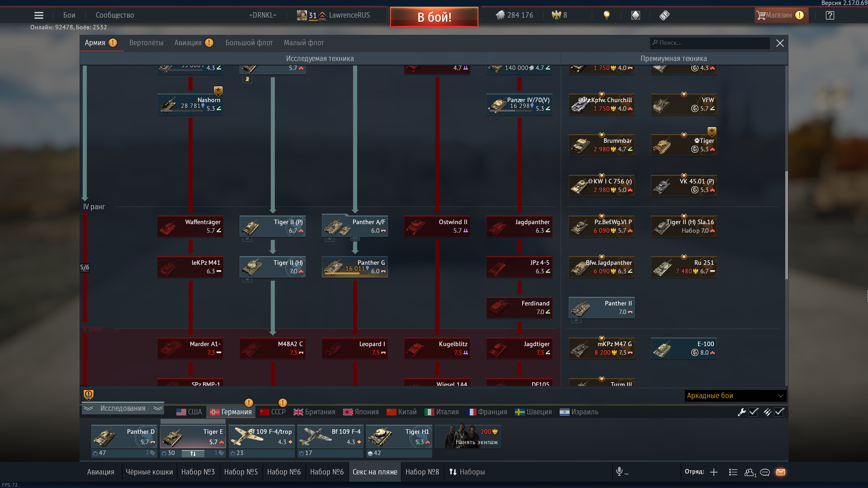Viewport: 868px width, 488px height.
Task: Open the lightbulb tips icon
Action: pos(607,15)
